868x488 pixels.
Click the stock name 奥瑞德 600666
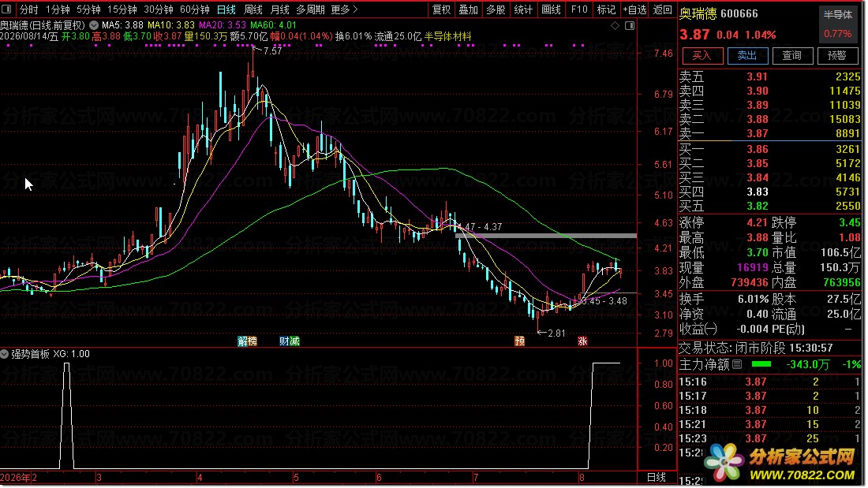[719, 13]
